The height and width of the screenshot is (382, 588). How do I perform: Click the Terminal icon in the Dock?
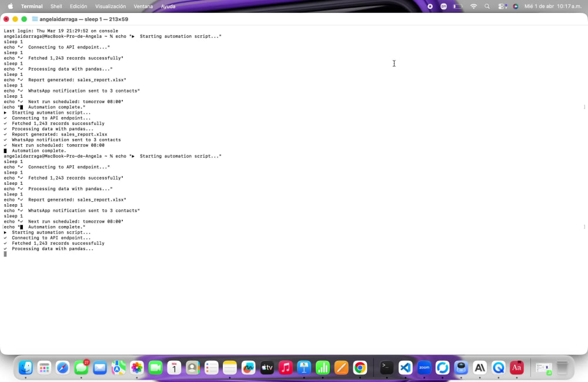(x=387, y=368)
